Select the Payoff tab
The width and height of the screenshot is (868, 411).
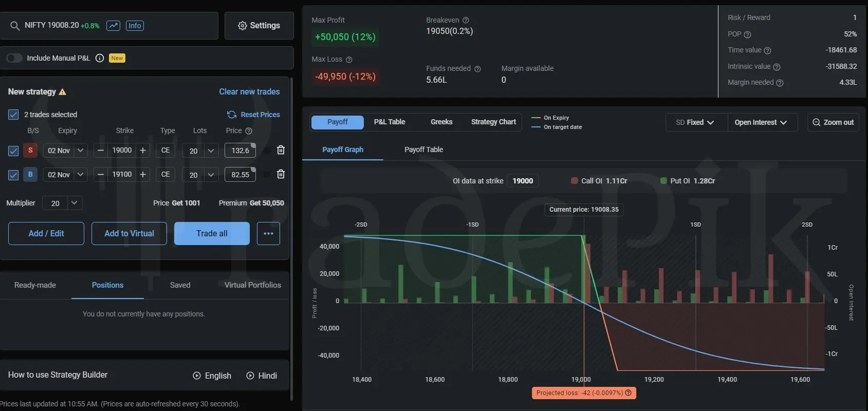[337, 122]
